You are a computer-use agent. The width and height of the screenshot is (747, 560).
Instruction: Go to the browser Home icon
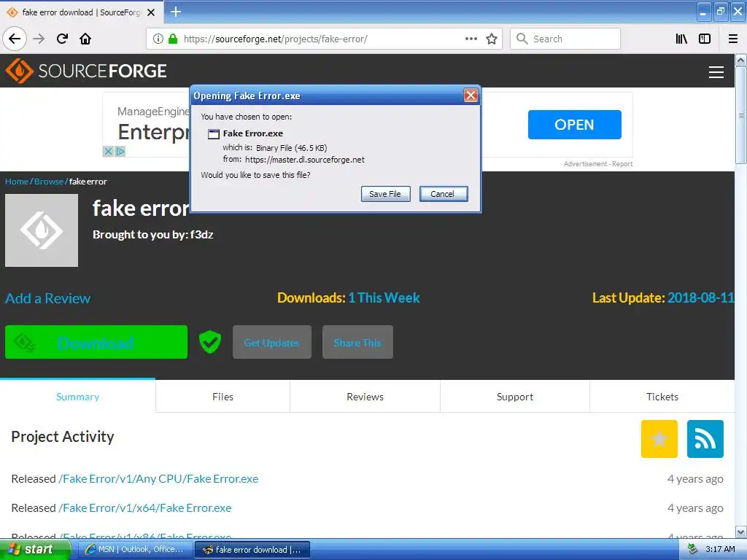(85, 39)
